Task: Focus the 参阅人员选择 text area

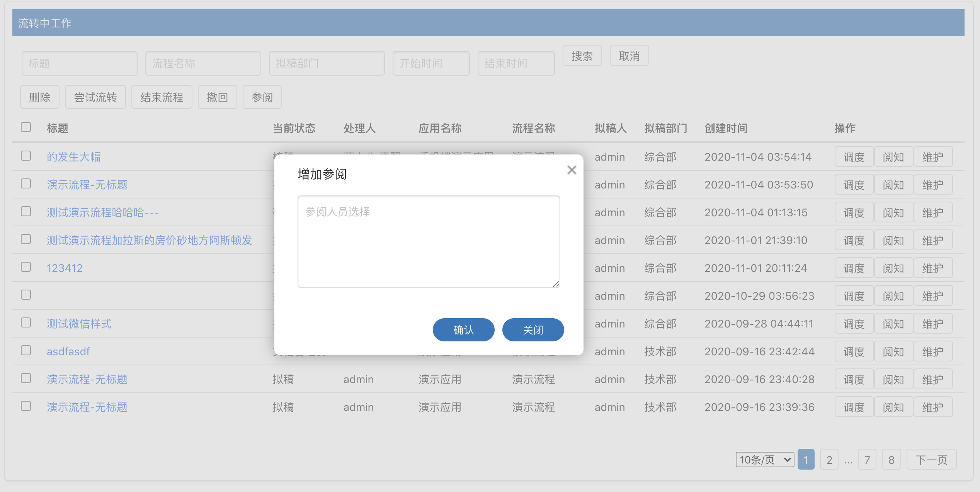Action: tap(429, 242)
